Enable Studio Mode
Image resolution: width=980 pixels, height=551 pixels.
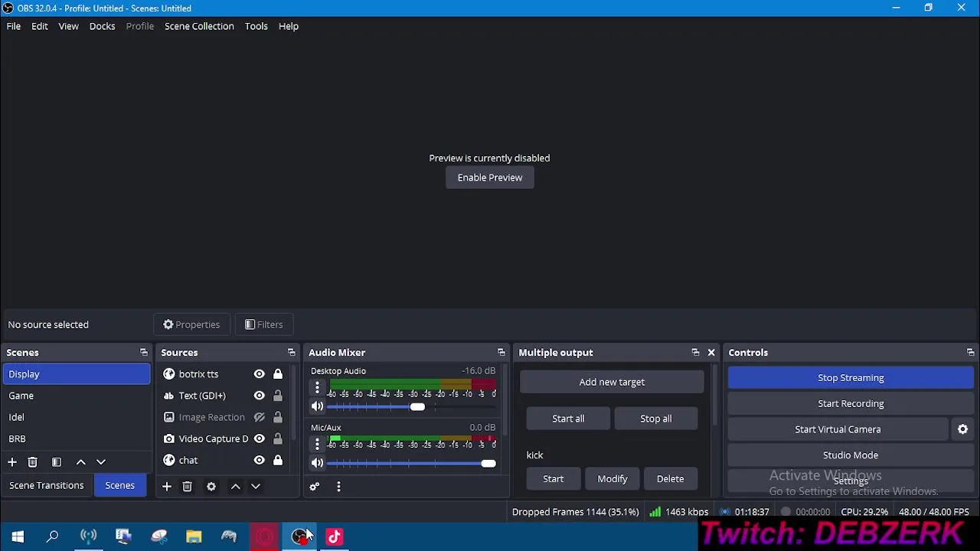(851, 455)
